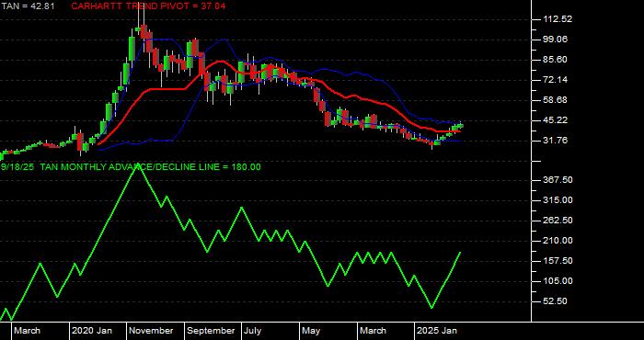Viewport: 644px width, 340px height.
Task: Select the November time axis label
Action: 151,331
